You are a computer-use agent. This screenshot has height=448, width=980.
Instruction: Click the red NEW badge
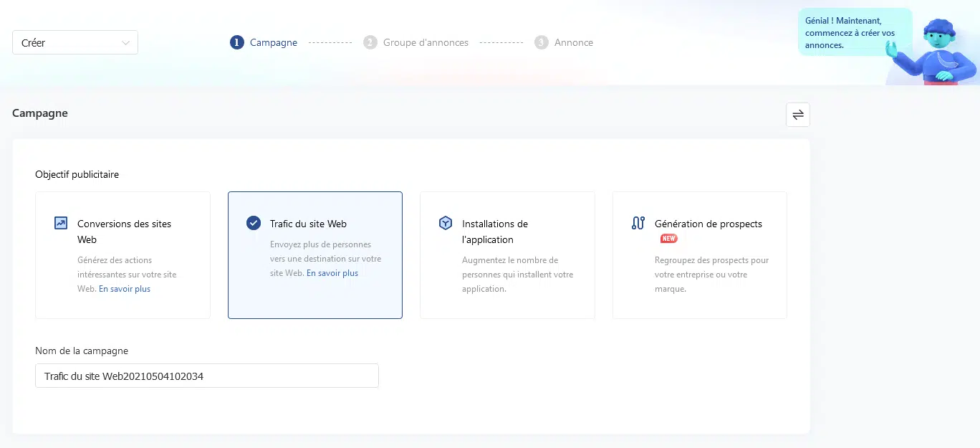[668, 239]
